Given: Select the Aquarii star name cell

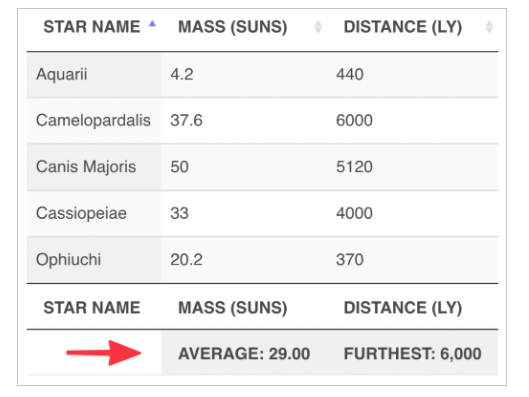Looking at the screenshot, I should pyautogui.click(x=94, y=75).
